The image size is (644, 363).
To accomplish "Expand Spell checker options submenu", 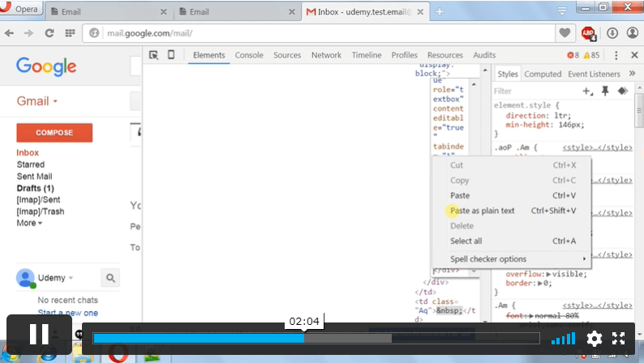I will tap(512, 259).
